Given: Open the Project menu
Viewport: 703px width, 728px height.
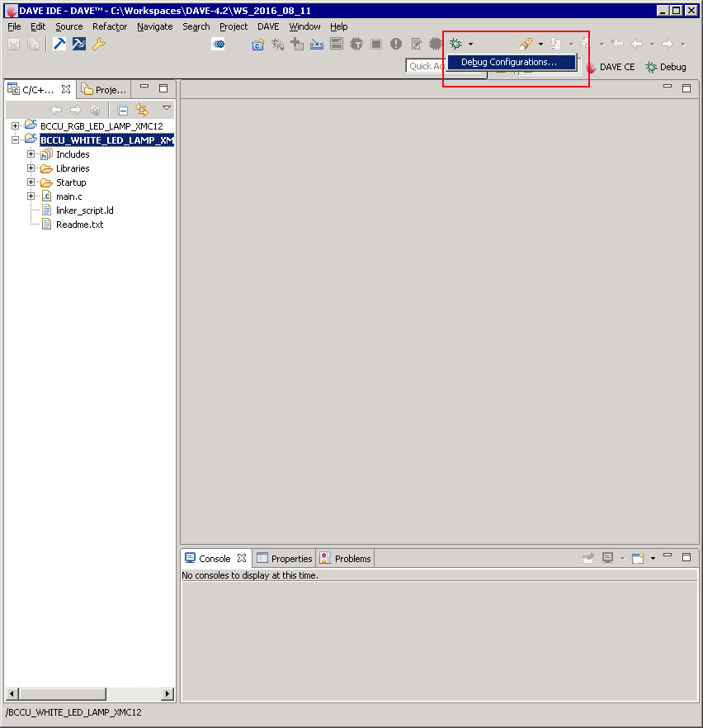Looking at the screenshot, I should pos(234,26).
